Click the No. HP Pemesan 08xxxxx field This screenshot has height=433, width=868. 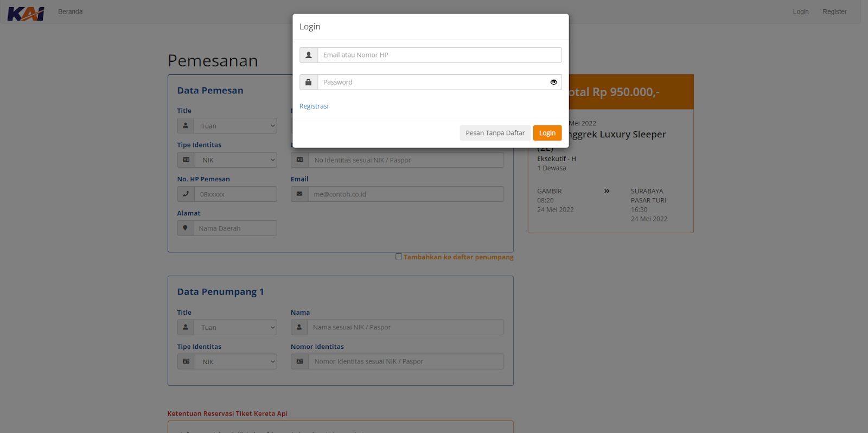point(235,194)
